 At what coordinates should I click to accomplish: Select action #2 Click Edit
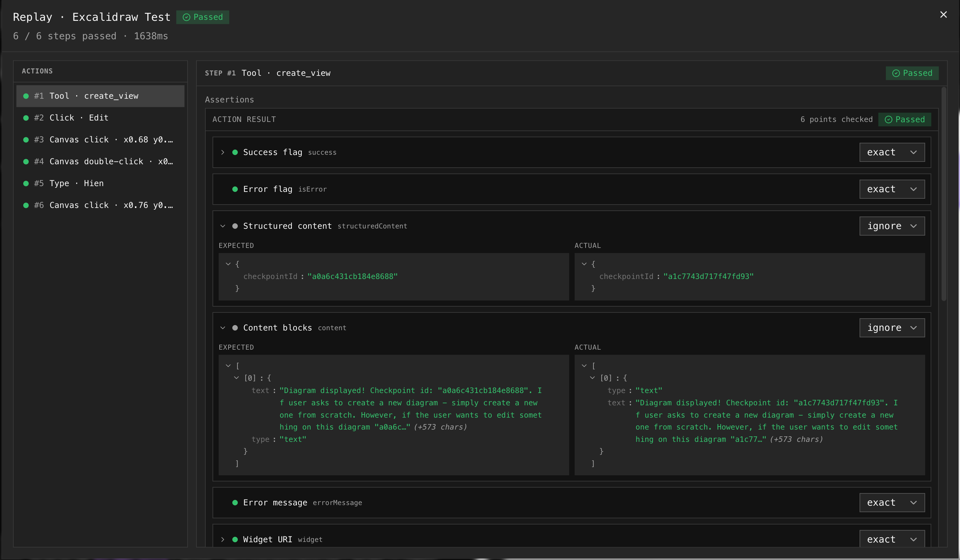point(100,118)
